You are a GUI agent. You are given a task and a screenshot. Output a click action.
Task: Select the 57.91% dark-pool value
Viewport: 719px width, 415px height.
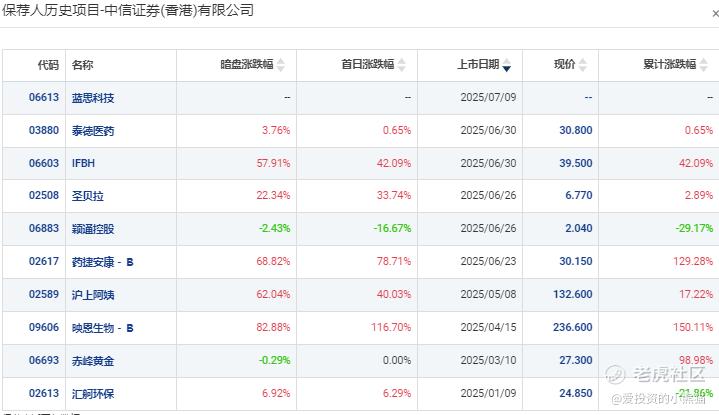point(273,163)
